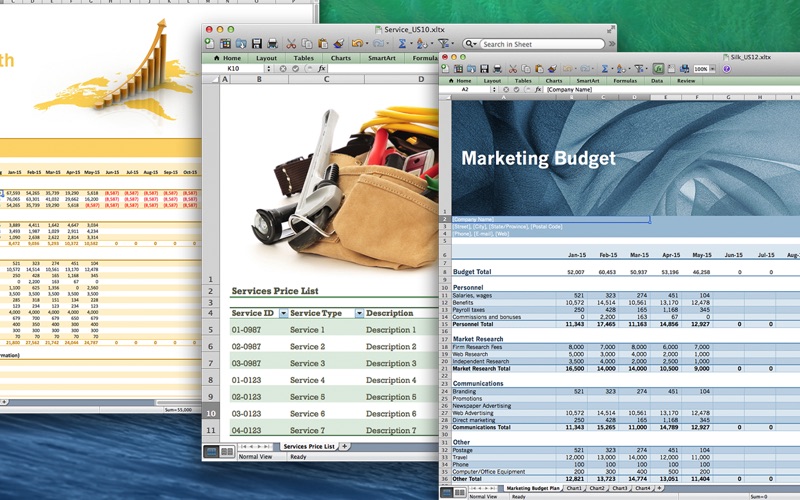The image size is (800, 500).
Task: Switch to Normal View button in Silk_US12 window
Action: click(446, 492)
